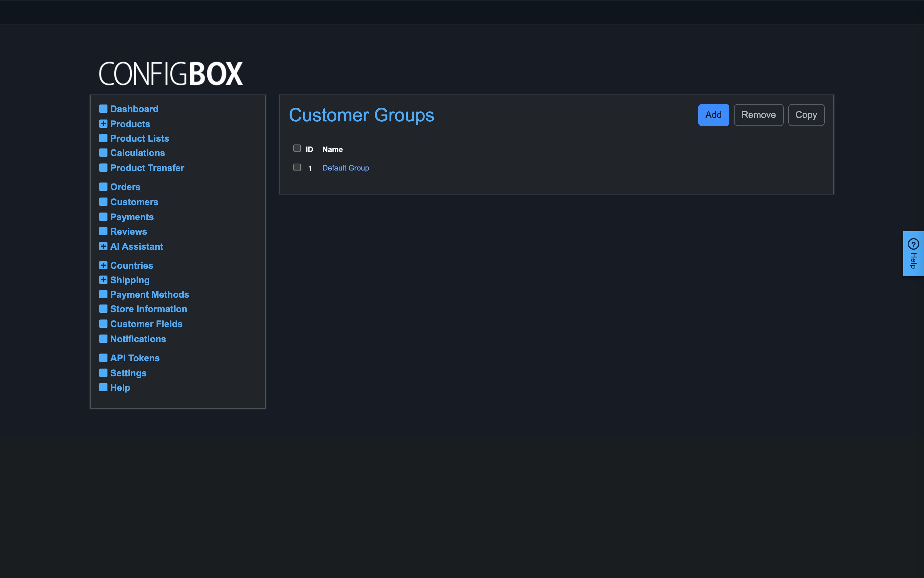This screenshot has height=578, width=924.
Task: Check the Default Group row checkbox
Action: [x=297, y=167]
